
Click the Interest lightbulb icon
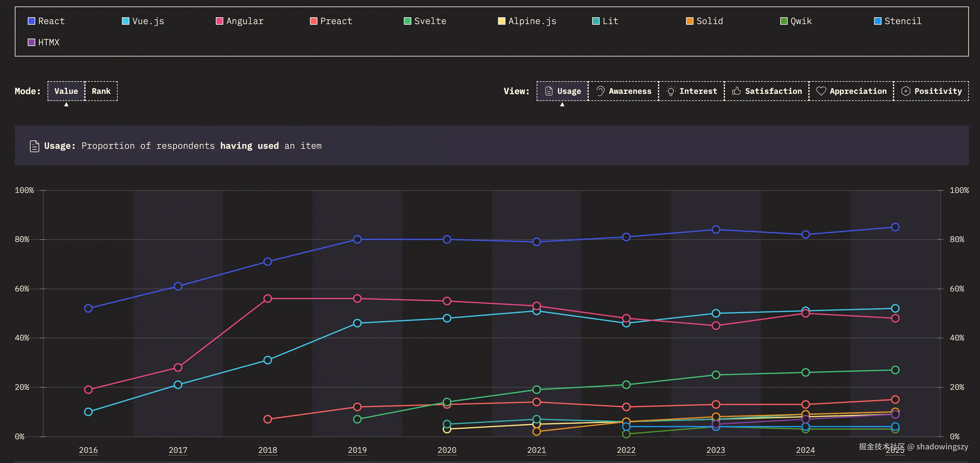(671, 91)
